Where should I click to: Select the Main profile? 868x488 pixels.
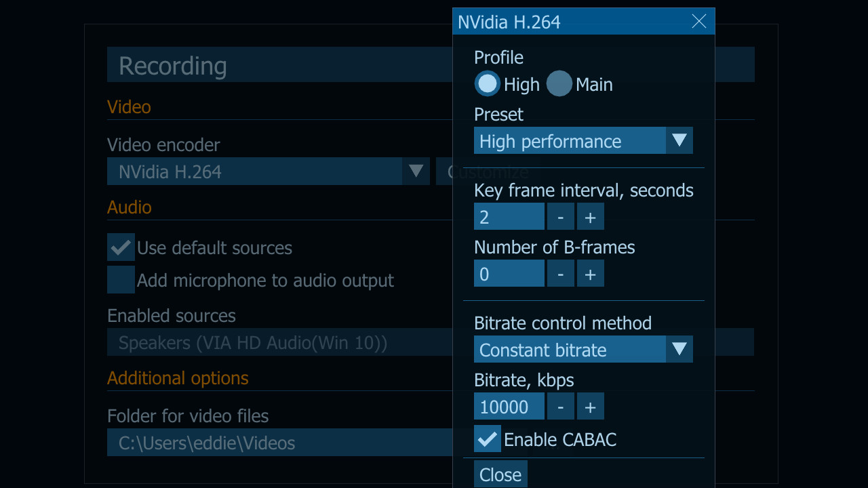559,83
